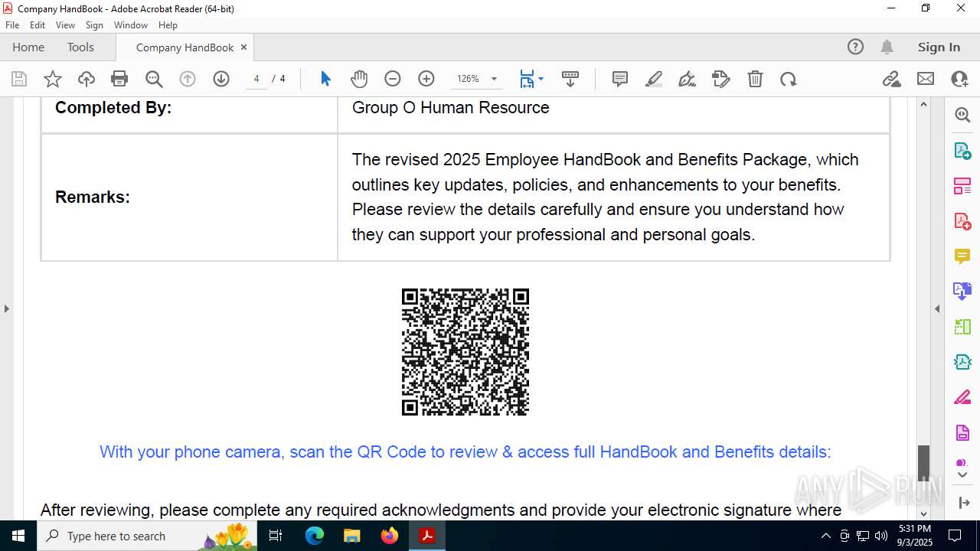Open Export PDF tool in right pane
This screenshot has width=980, height=551.
(962, 151)
